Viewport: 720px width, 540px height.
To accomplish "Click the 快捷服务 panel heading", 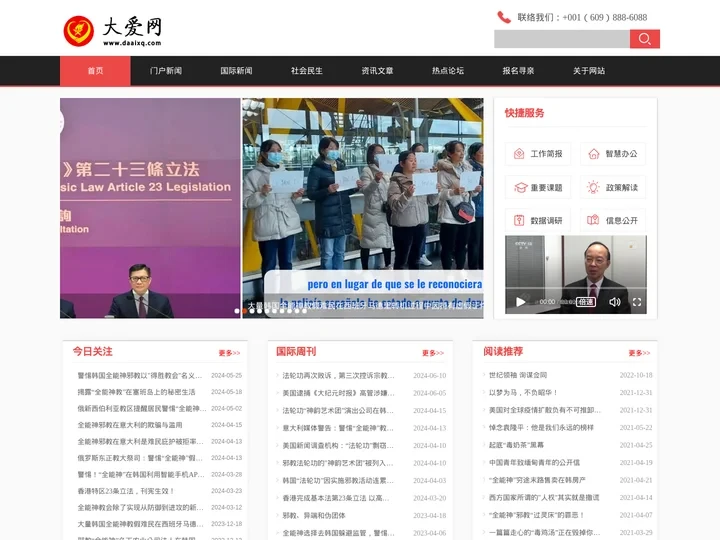I will 524,113.
